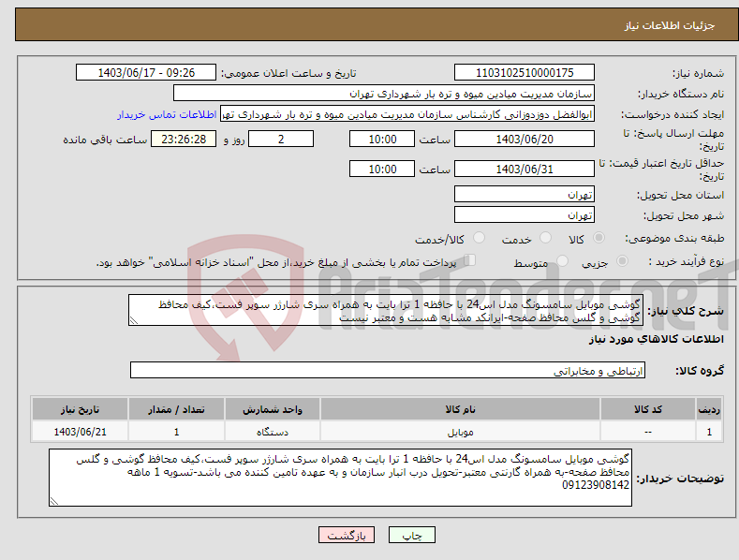Viewport: 739px width, 560px height.
Task: Click the delivery city تهران field
Action: [525, 215]
